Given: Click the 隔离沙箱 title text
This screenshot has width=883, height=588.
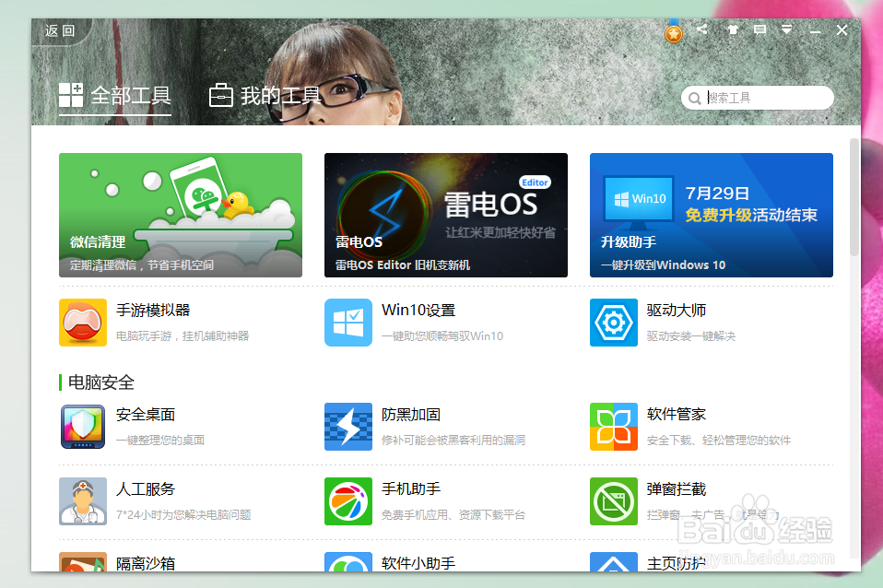Looking at the screenshot, I should tap(146, 563).
